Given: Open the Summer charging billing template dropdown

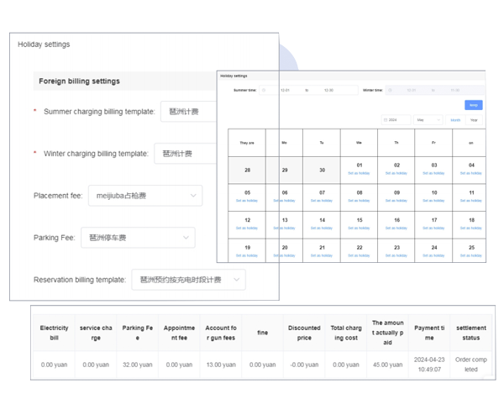Looking at the screenshot, I should [189, 112].
